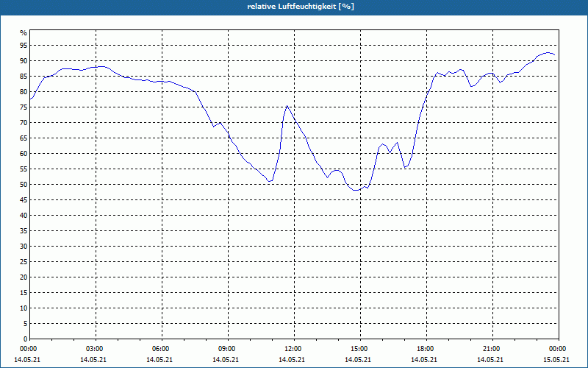Click the y-axis label "45"

pos(24,199)
